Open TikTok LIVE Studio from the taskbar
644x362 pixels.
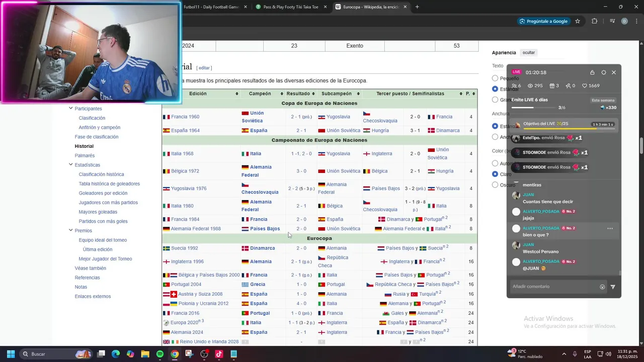pos(219,354)
